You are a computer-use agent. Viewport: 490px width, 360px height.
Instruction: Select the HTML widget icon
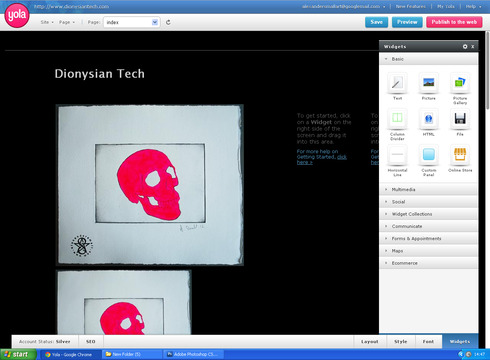coord(428,119)
